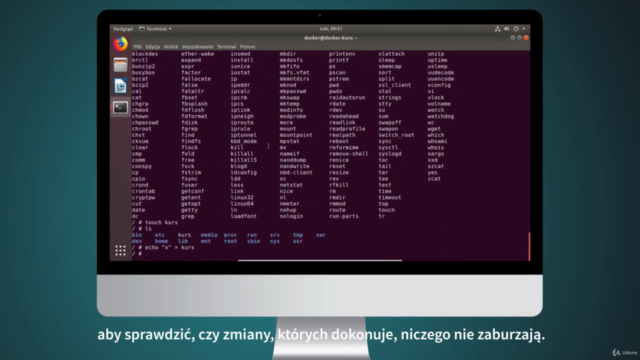The image size is (640, 360).
Task: Expand the system menu arrow in top bar
Action: point(524,29)
